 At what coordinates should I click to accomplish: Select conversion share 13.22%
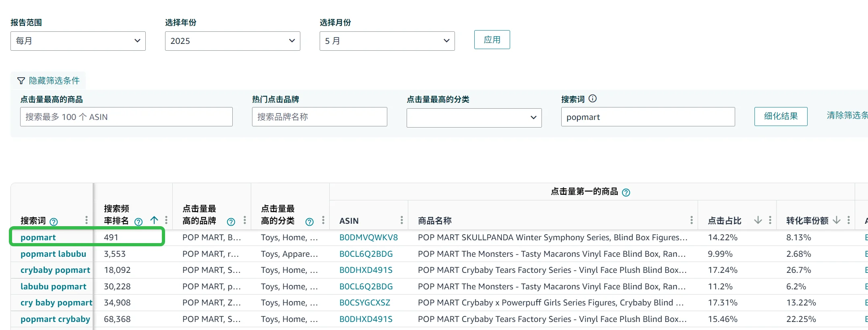[801, 303]
